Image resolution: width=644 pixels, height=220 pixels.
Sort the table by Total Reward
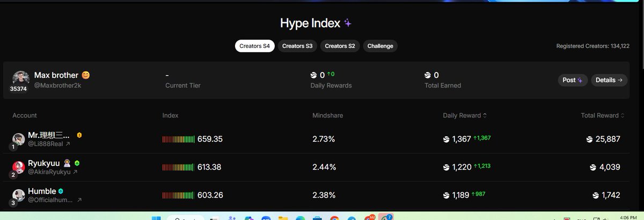pyautogui.click(x=603, y=115)
